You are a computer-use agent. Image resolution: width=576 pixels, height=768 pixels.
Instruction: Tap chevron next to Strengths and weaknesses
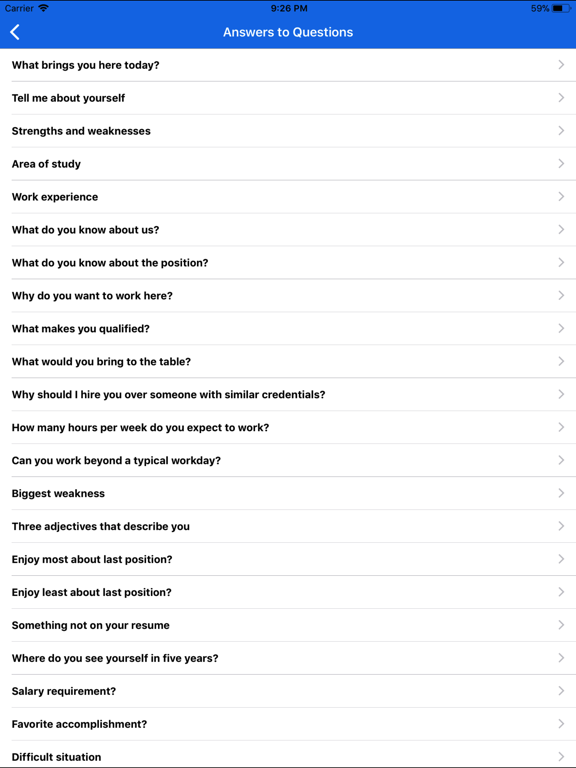click(561, 130)
